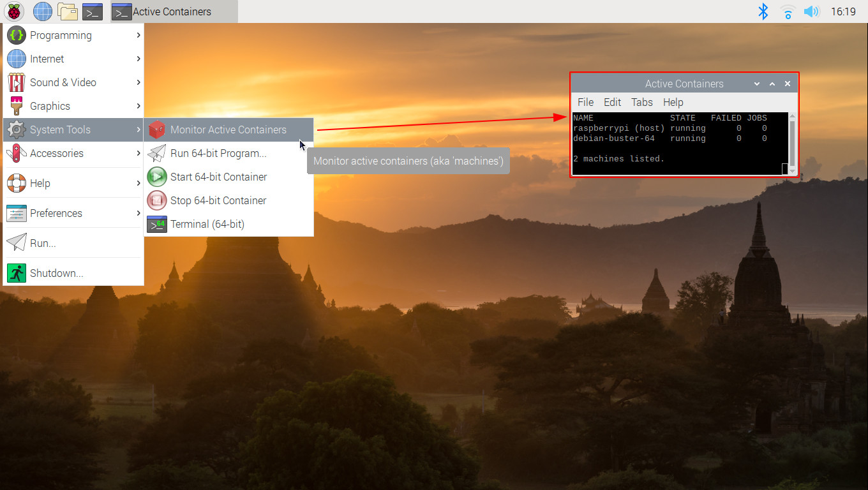Click the Preferences menu icon

tap(17, 213)
